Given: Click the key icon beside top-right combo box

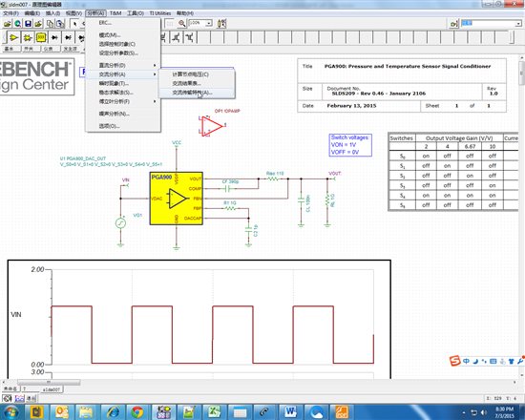Looking at the screenshot, I should (453, 24).
